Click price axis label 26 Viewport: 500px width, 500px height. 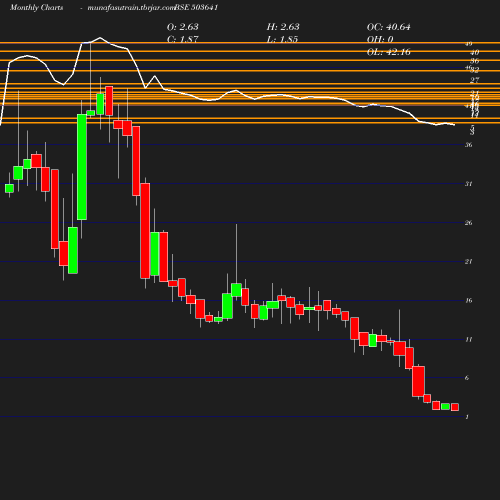469,223
